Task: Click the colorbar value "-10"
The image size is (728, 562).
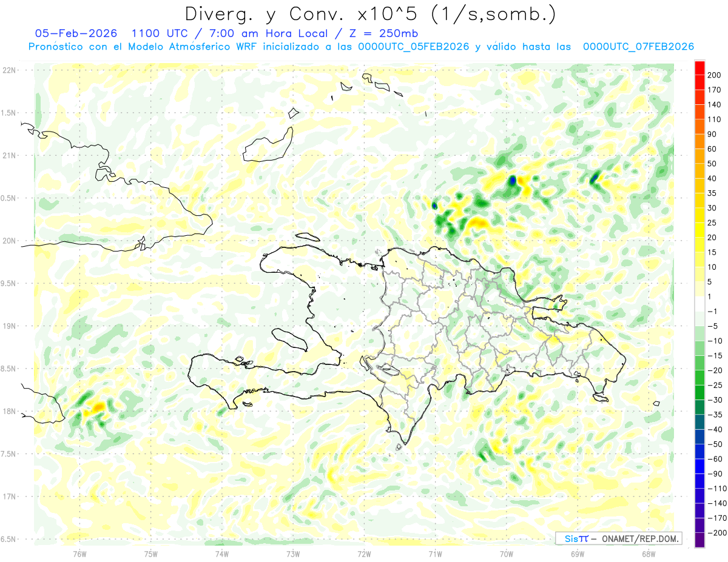Action: (716, 341)
